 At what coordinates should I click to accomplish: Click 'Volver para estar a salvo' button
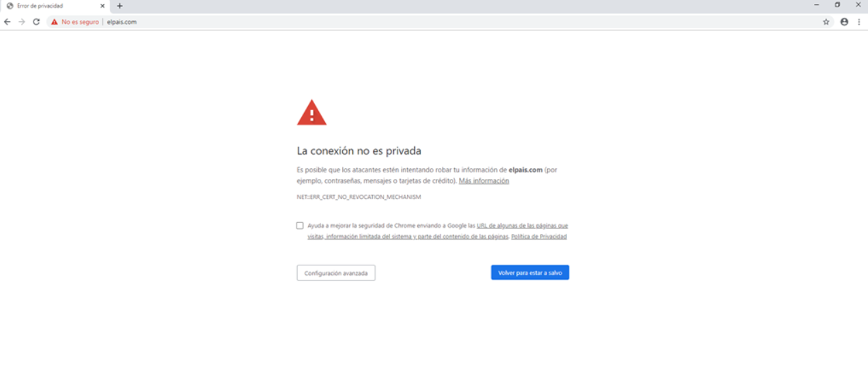point(530,273)
